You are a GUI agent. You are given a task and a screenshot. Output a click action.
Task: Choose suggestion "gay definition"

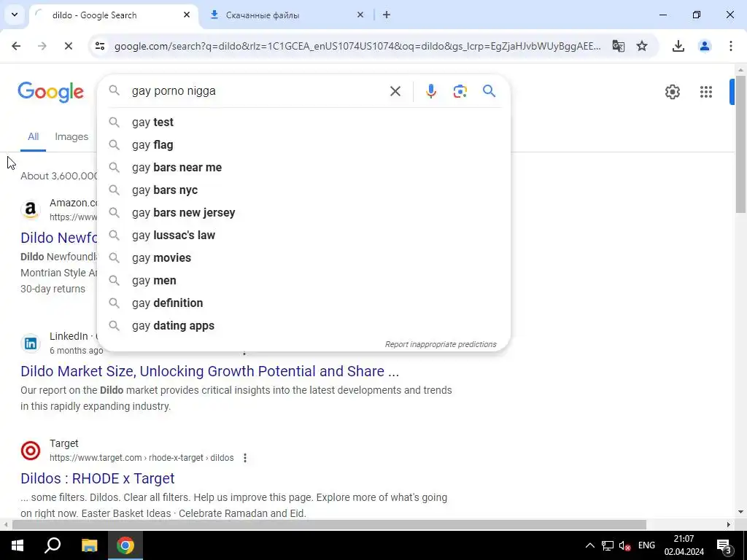coord(303,303)
